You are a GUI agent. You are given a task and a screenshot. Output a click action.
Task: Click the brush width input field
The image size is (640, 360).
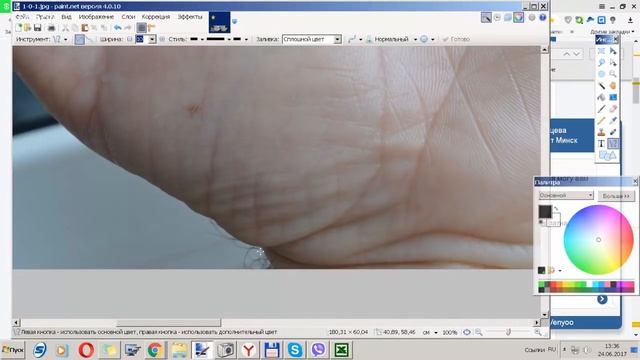[x=142, y=39]
